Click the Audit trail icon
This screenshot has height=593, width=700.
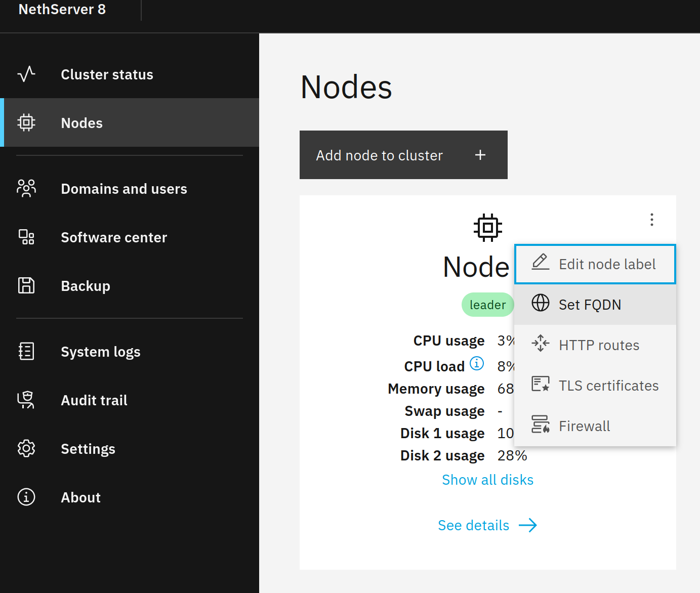26,400
